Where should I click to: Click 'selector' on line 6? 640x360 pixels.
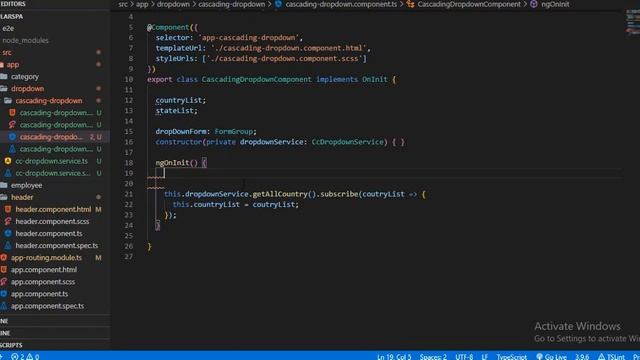pos(172,38)
